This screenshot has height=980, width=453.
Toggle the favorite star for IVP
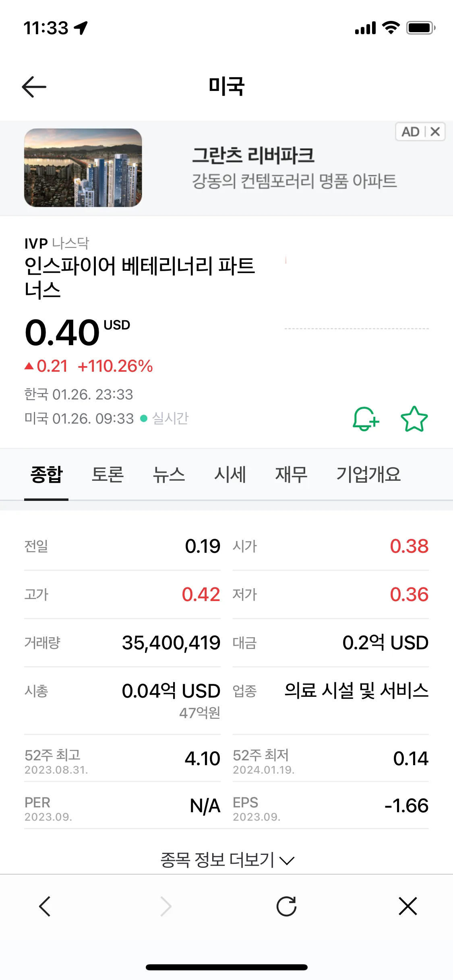[x=414, y=419]
